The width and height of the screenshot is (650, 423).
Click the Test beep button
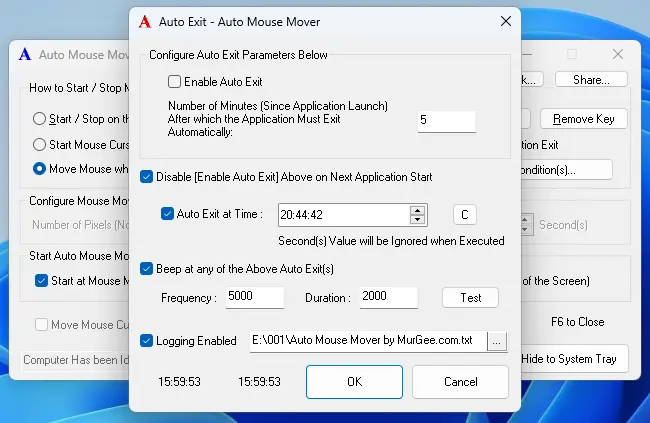point(471,298)
